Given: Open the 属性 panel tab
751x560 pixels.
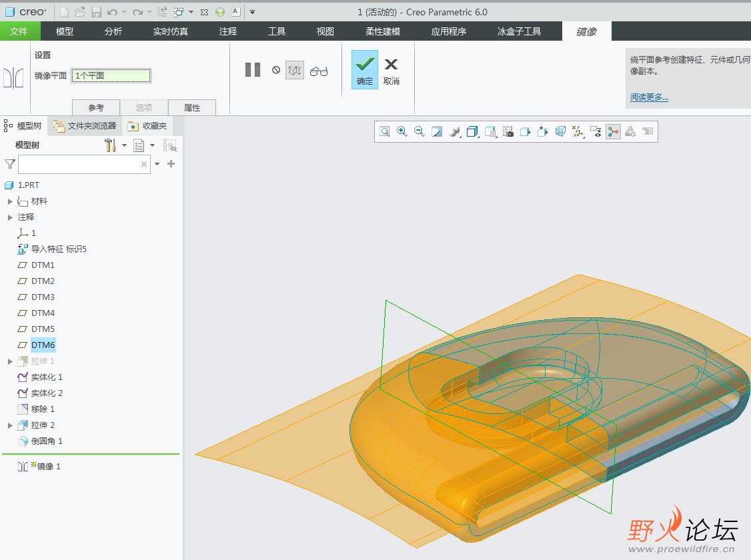Looking at the screenshot, I should (x=192, y=108).
